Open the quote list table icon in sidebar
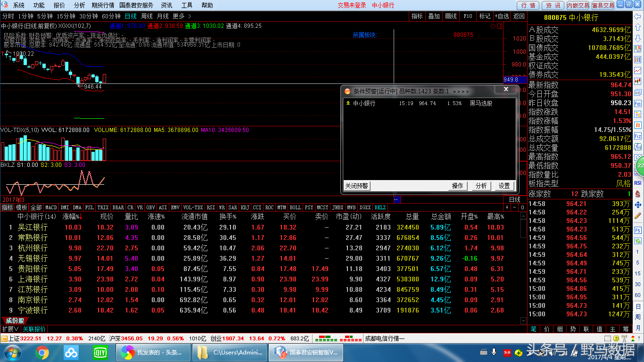 [x=637, y=59]
